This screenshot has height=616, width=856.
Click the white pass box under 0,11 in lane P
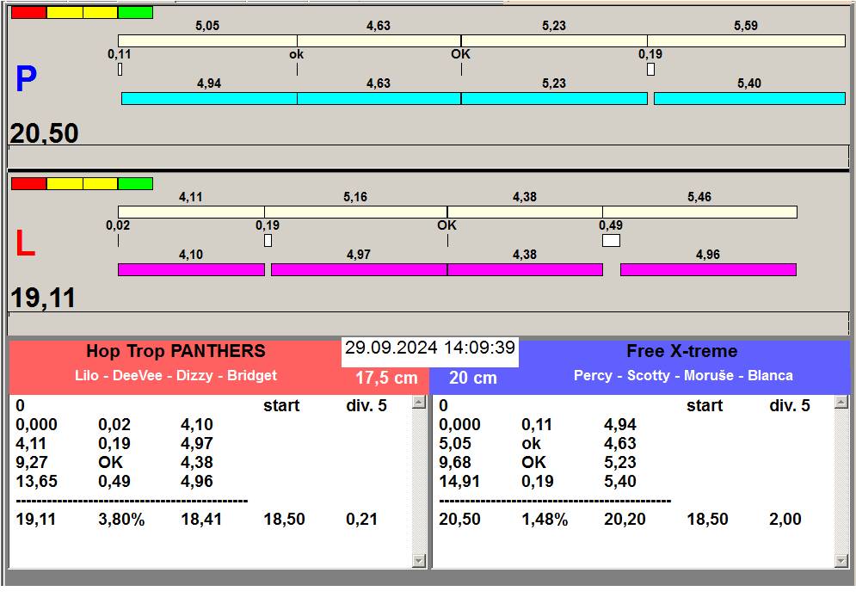(x=120, y=70)
